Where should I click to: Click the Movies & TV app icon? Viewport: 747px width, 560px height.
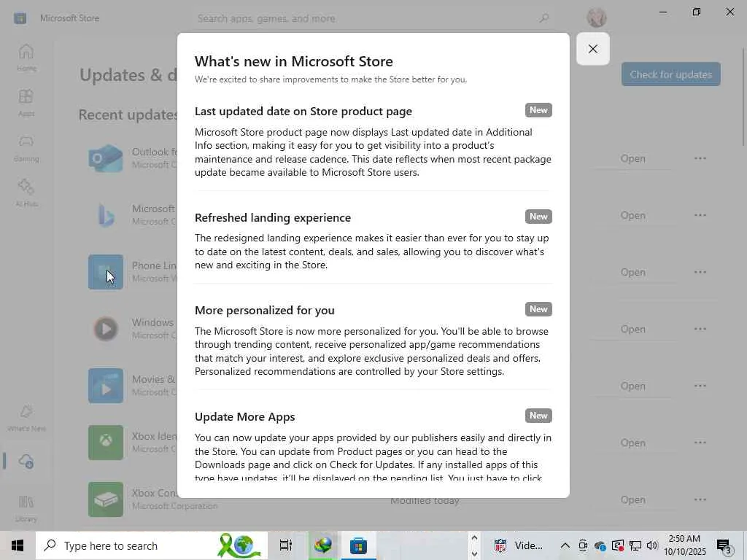(x=106, y=386)
